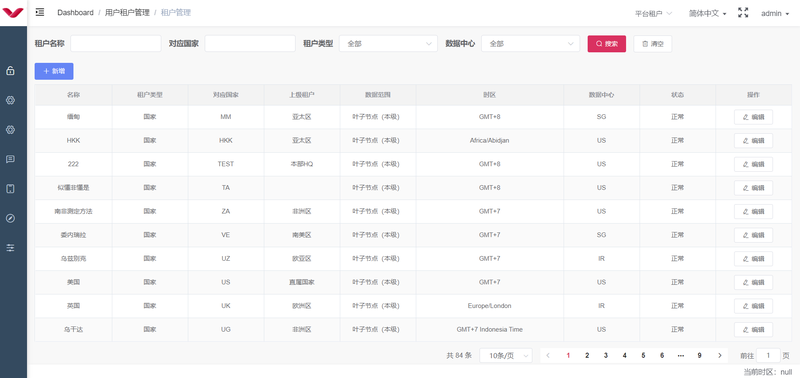This screenshot has width=800, height=378.
Task: Toggle fullscreen mode icon in header
Action: [x=743, y=13]
